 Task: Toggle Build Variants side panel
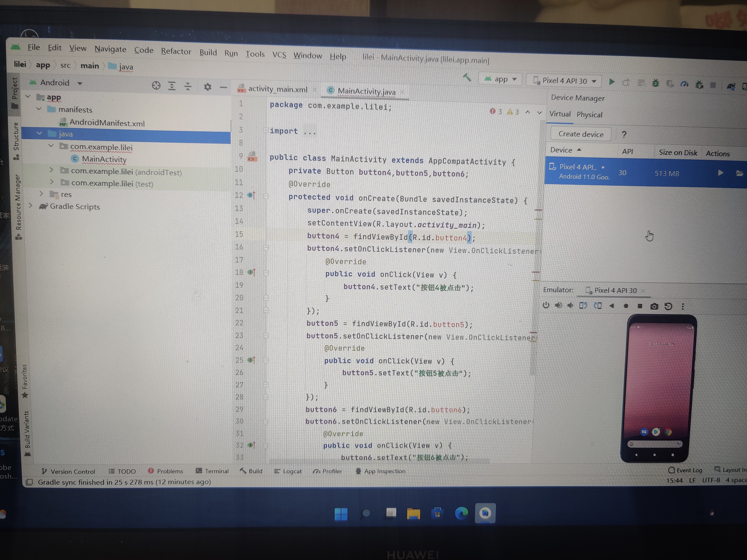27,433
